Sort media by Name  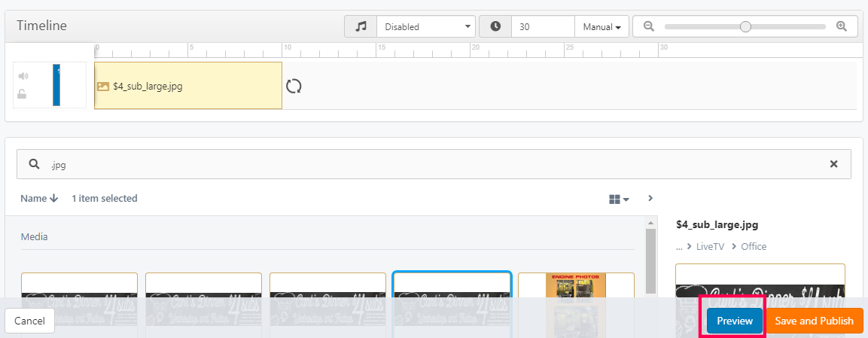(39, 199)
